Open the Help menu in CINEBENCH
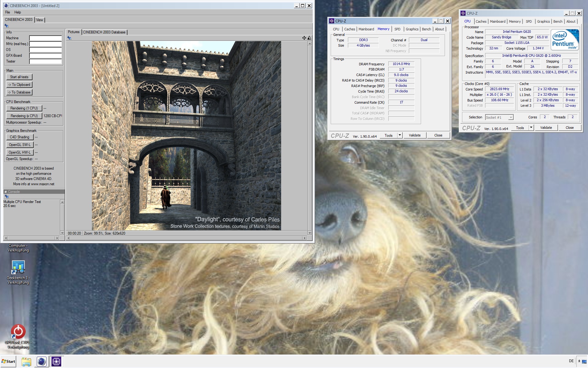The height and width of the screenshot is (368, 588). (x=18, y=12)
